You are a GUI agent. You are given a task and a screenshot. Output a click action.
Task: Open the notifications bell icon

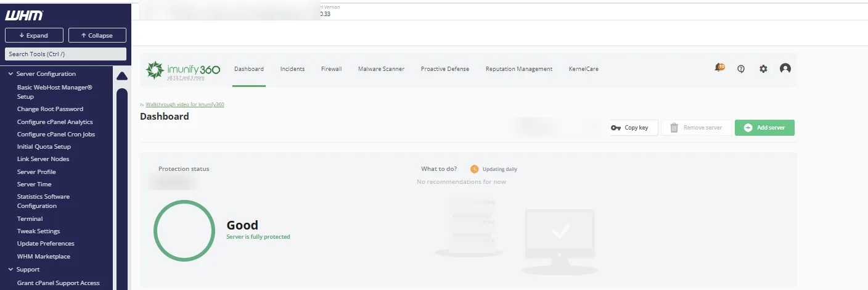click(719, 68)
